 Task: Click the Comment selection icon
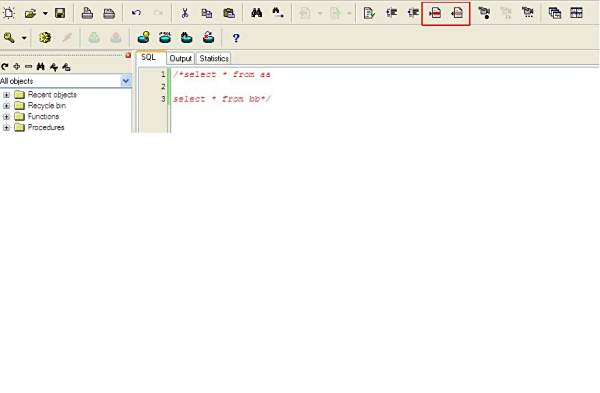tap(435, 13)
